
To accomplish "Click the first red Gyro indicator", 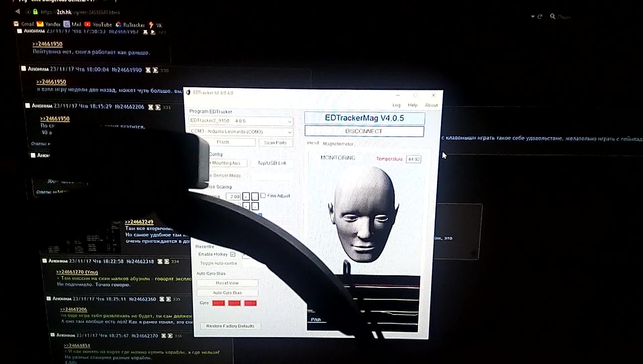I will (218, 303).
